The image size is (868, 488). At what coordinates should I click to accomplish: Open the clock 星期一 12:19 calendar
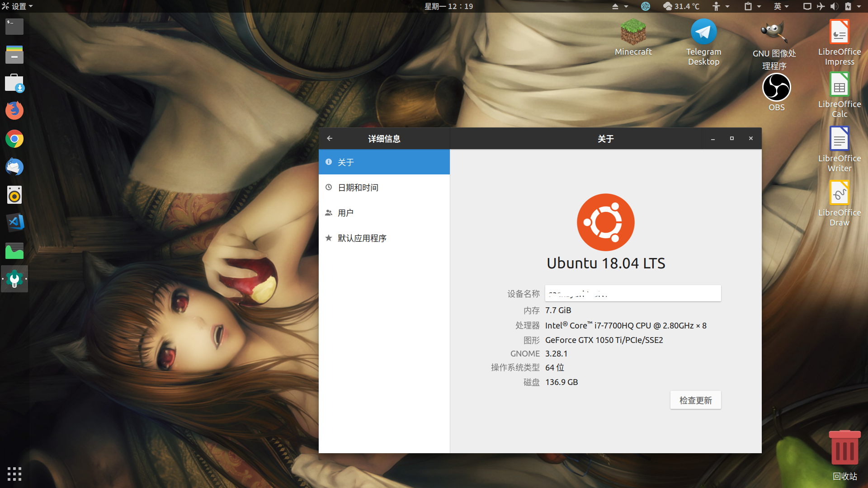click(x=448, y=6)
